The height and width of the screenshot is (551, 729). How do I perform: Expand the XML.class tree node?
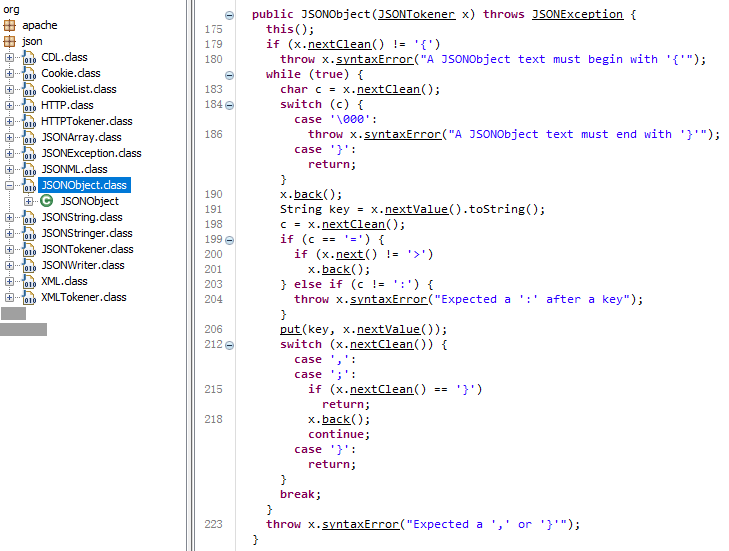(9, 281)
